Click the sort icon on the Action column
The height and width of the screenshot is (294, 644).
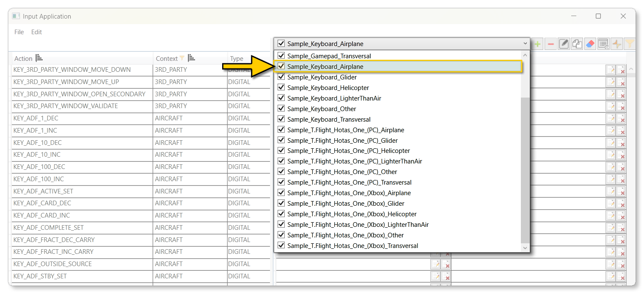[x=37, y=57]
